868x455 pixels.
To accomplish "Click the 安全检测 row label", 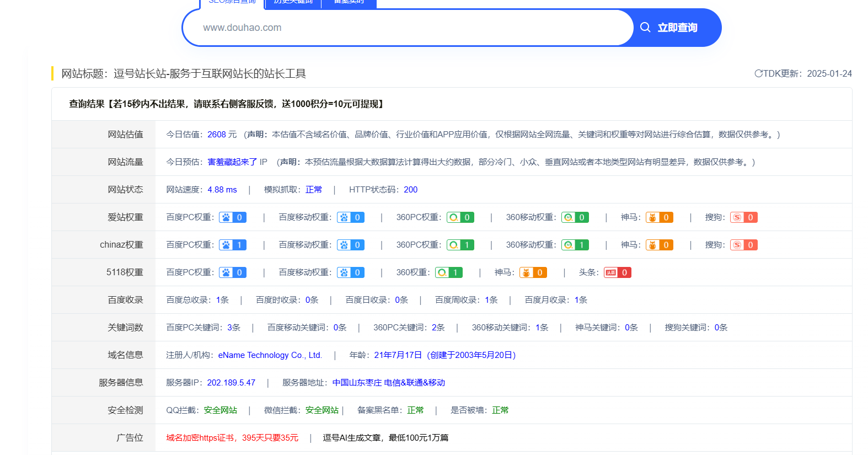I will point(125,410).
